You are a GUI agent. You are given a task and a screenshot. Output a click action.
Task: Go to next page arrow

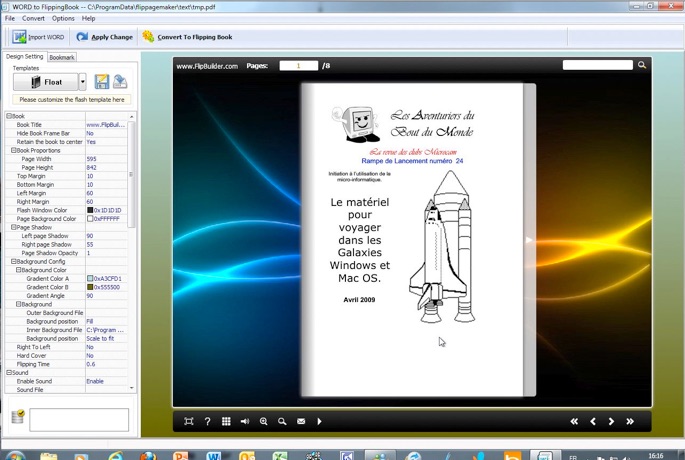611,421
